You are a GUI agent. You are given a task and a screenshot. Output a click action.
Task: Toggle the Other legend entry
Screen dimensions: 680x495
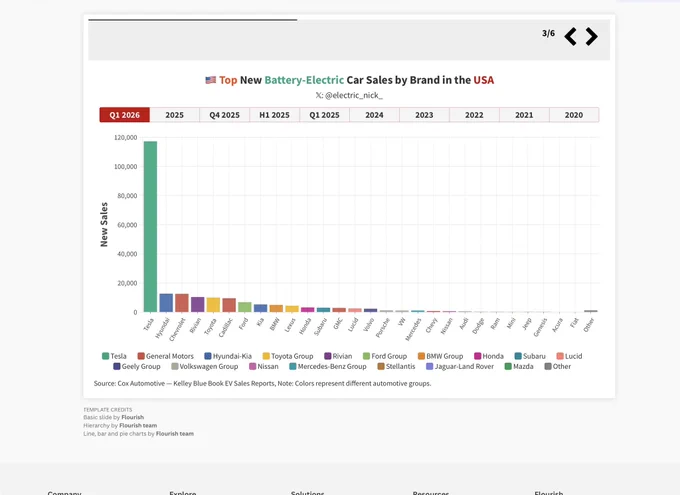[x=558, y=367]
